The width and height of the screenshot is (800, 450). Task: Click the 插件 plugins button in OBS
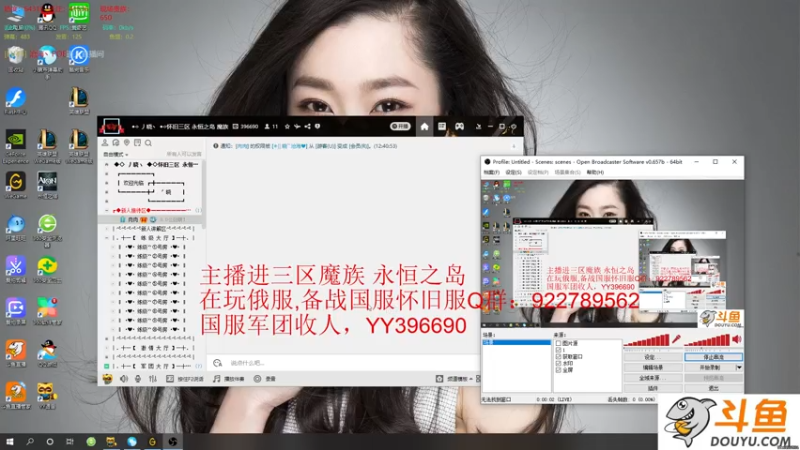tap(653, 388)
